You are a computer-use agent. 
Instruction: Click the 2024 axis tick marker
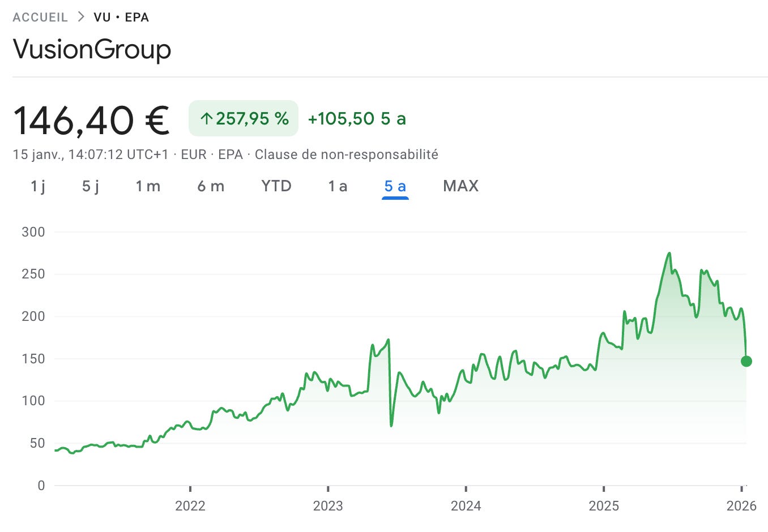466,489
